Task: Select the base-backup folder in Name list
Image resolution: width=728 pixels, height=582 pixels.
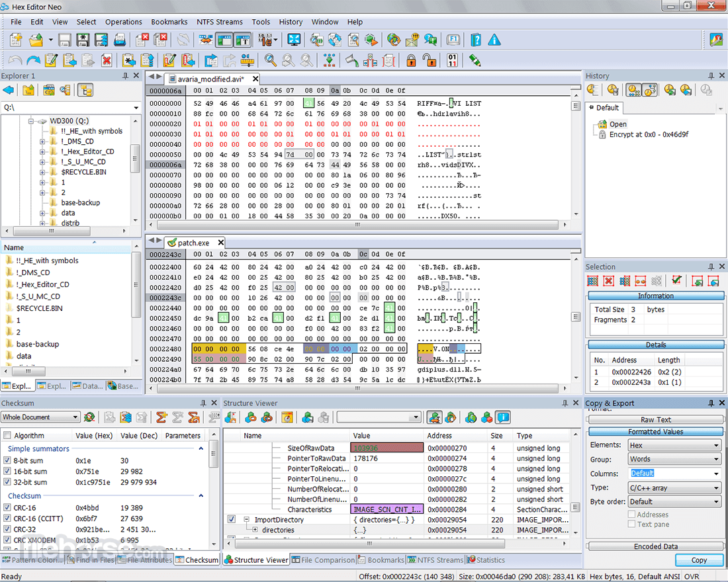Action: point(38,344)
